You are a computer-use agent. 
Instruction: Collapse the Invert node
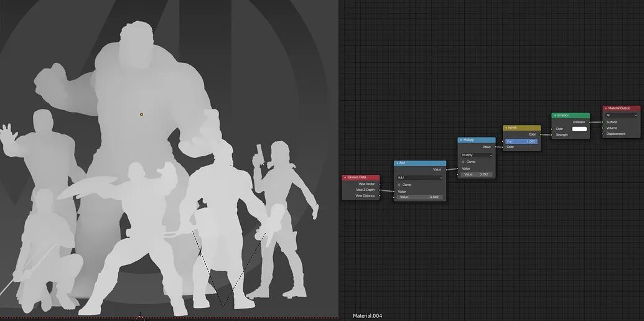pos(506,128)
